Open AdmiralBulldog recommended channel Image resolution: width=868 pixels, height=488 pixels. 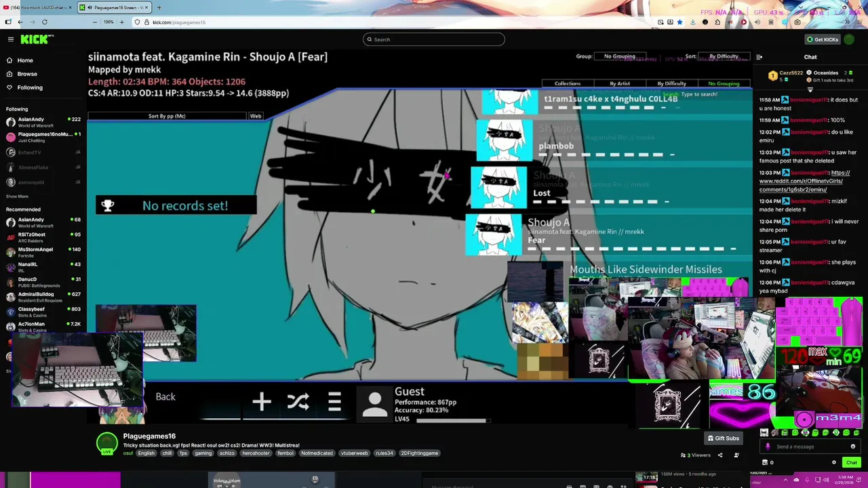pyautogui.click(x=43, y=297)
